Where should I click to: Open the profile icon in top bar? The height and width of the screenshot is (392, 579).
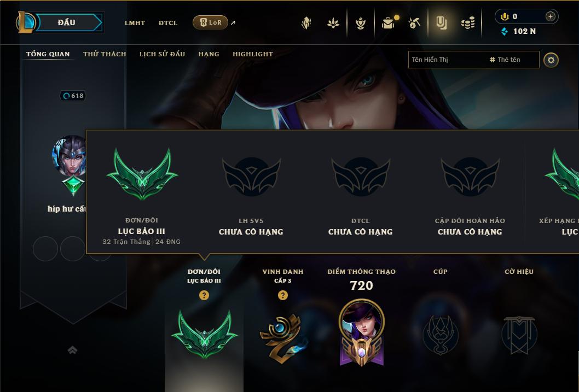point(441,23)
